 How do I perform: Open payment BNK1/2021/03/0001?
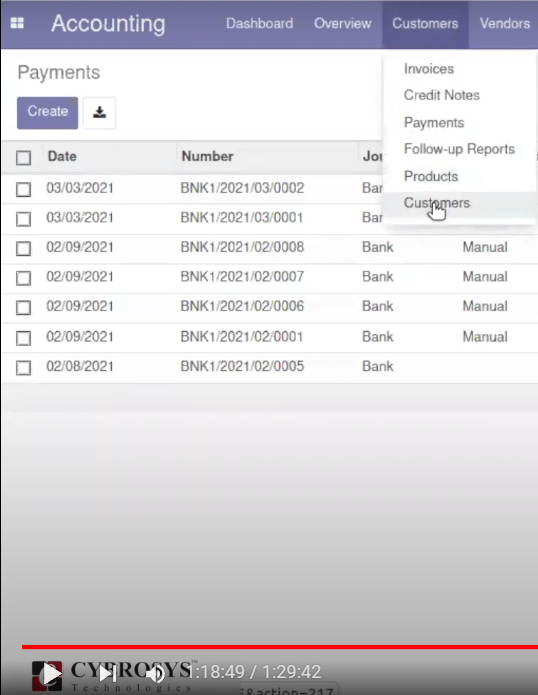coord(242,218)
